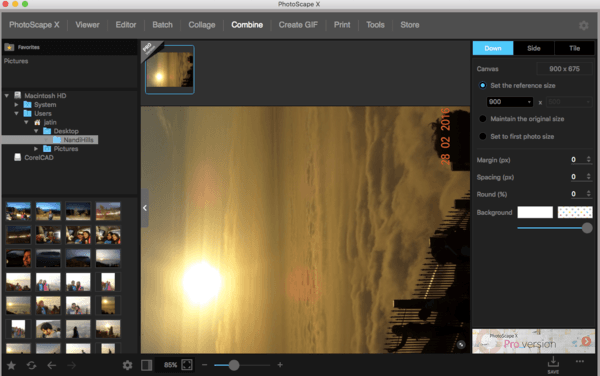Open the Tools tab
This screenshot has height=376, width=600.
click(375, 25)
